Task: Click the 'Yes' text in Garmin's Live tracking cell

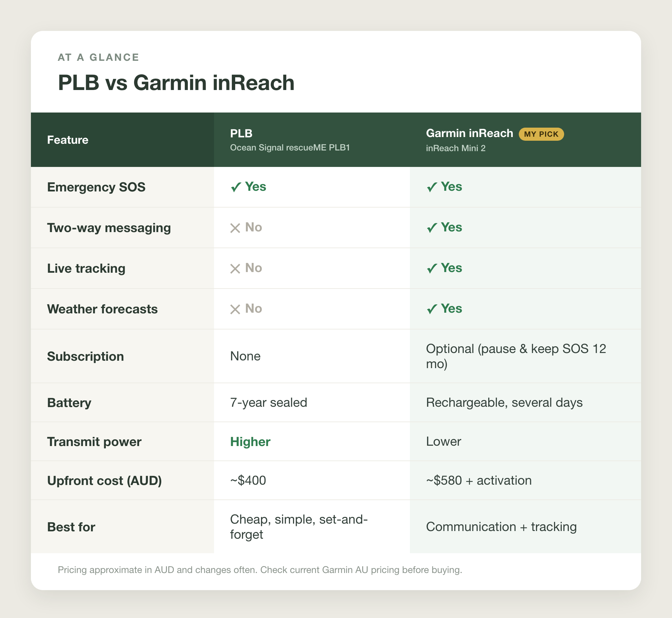Action: (452, 268)
